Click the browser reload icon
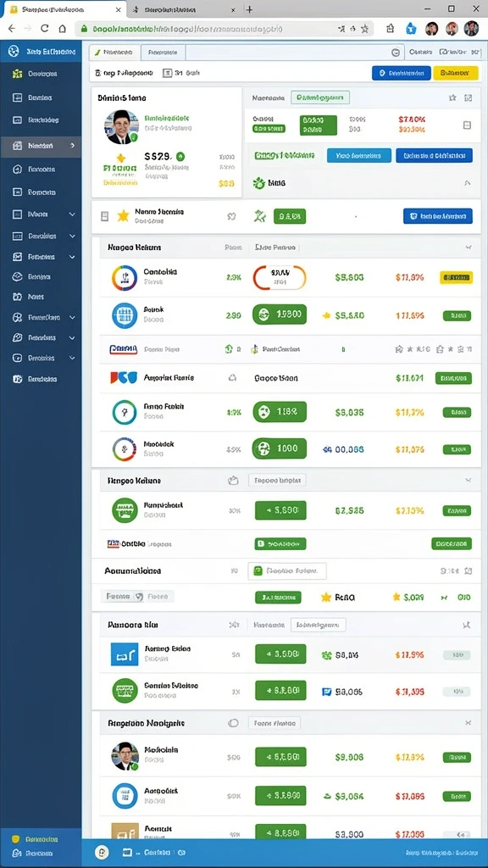This screenshot has height=868, width=488. pos(45,28)
